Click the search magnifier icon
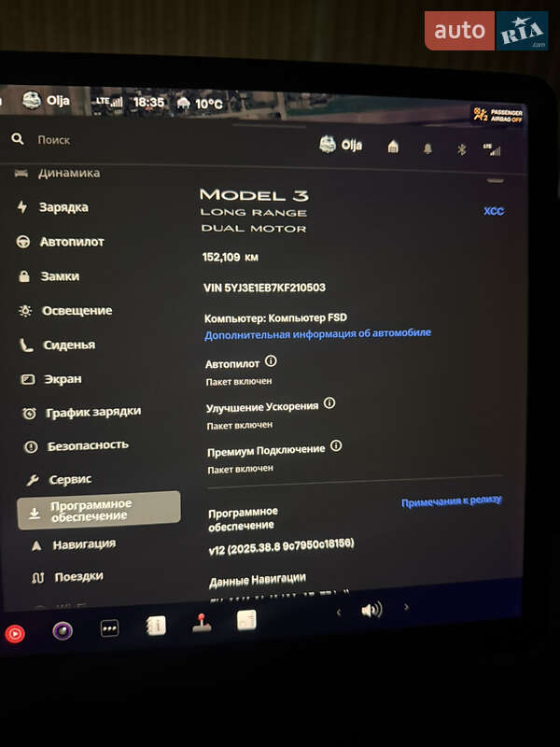This screenshot has height=747, width=560. coord(18,139)
